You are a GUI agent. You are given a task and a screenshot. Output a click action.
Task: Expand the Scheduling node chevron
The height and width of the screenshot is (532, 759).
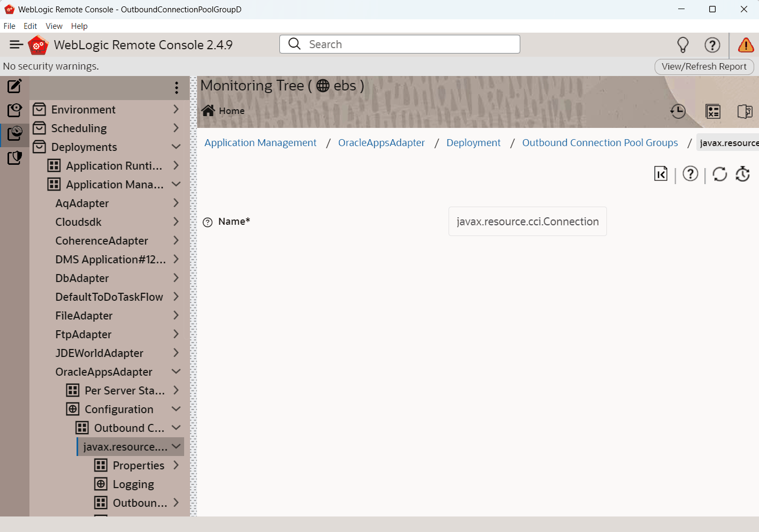point(176,128)
